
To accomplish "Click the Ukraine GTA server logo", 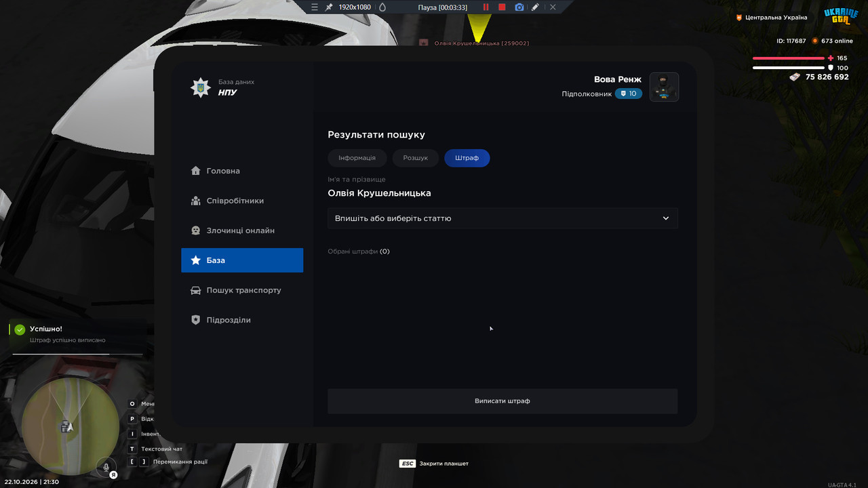I will pyautogui.click(x=841, y=16).
